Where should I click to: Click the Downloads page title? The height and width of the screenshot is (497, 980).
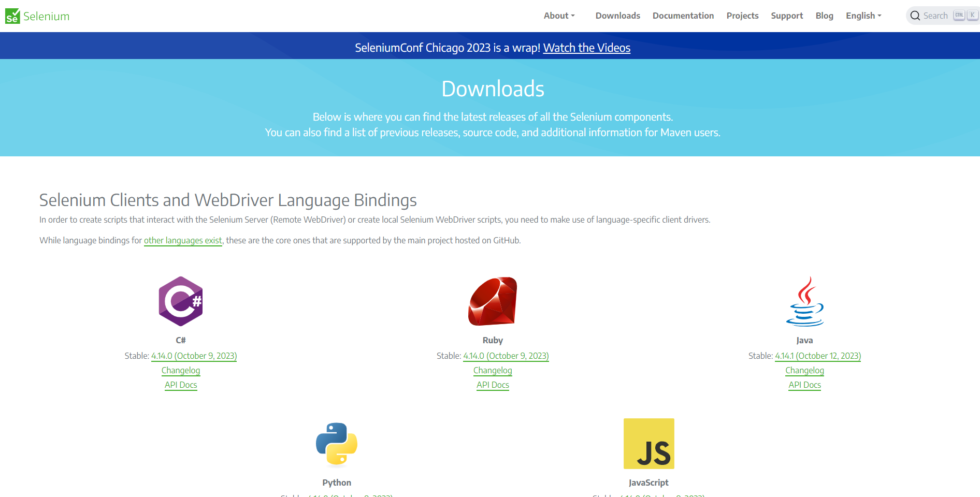click(x=493, y=89)
